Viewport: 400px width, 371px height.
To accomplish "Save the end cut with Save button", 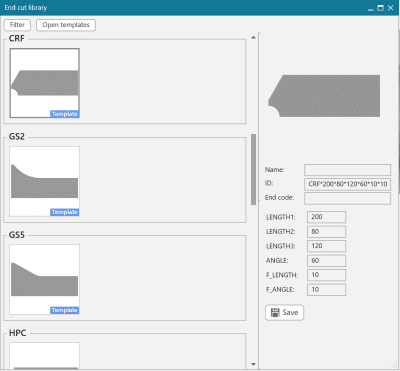I will 284,313.
